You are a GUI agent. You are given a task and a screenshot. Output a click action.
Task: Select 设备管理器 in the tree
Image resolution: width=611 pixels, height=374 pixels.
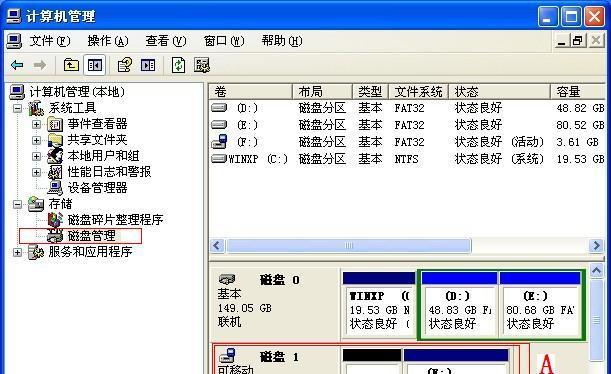point(97,188)
